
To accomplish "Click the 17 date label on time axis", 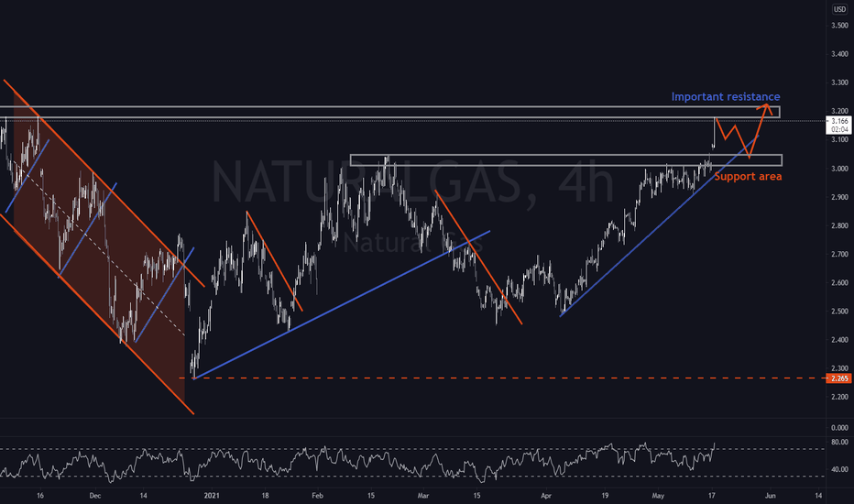I will (x=711, y=496).
